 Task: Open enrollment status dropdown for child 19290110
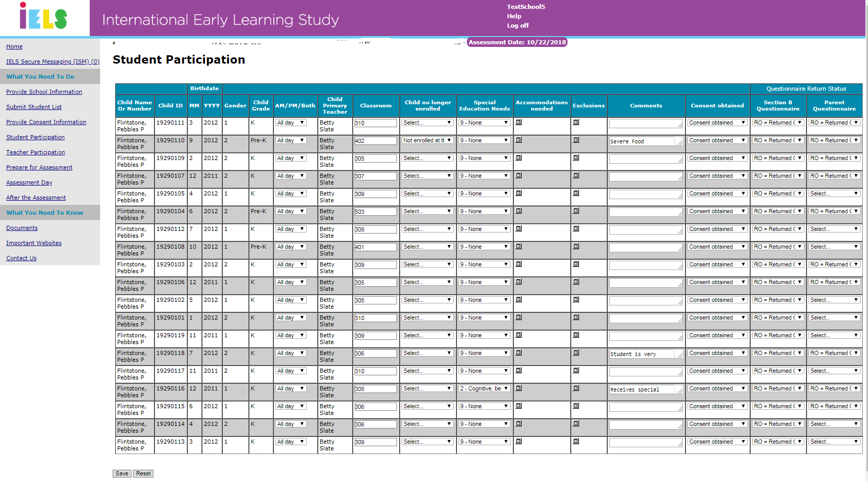pyautogui.click(x=427, y=140)
